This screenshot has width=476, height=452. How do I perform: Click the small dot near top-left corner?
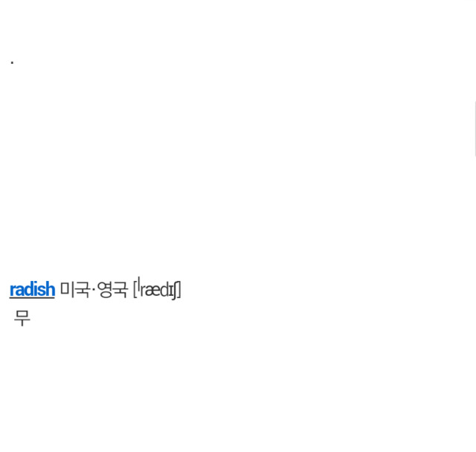click(12, 62)
